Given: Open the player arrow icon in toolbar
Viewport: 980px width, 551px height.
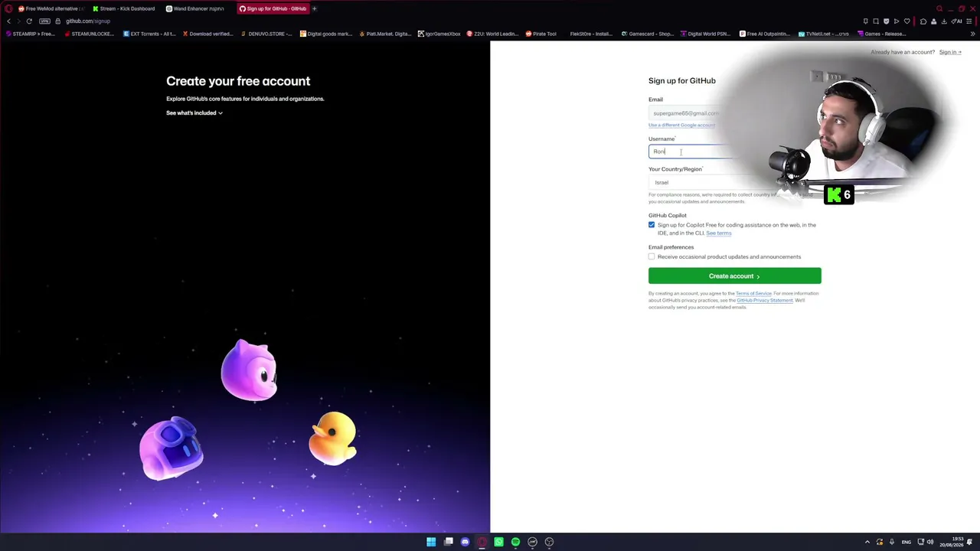Looking at the screenshot, I should tap(897, 21).
